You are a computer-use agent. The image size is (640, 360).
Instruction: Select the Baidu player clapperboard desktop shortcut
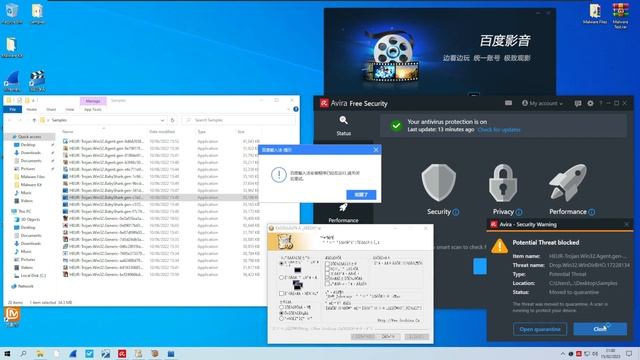(38, 81)
